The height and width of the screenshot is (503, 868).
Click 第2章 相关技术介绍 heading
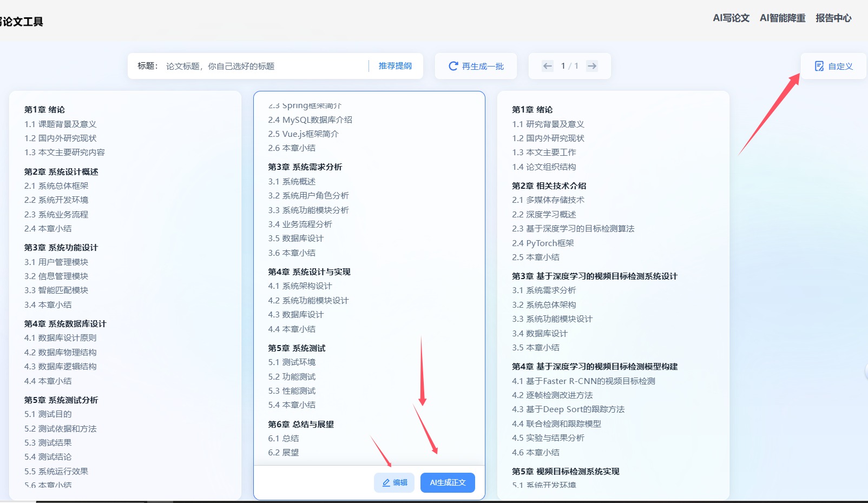[549, 186]
